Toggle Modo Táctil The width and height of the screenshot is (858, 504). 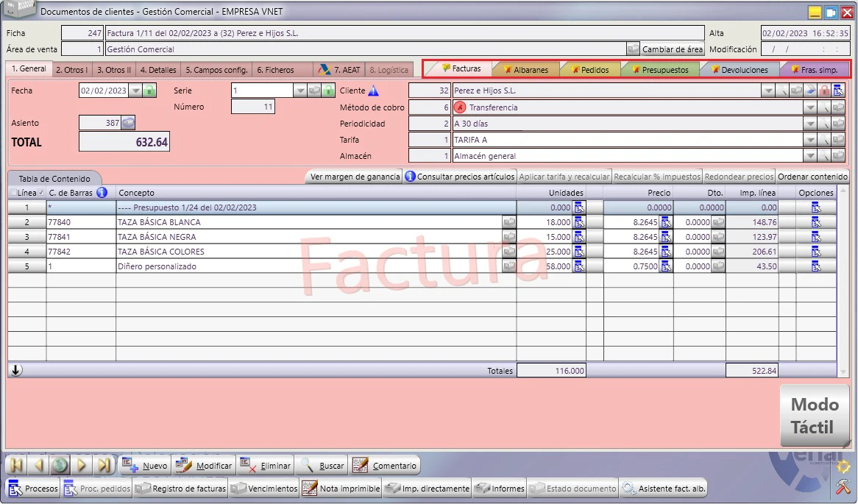815,416
